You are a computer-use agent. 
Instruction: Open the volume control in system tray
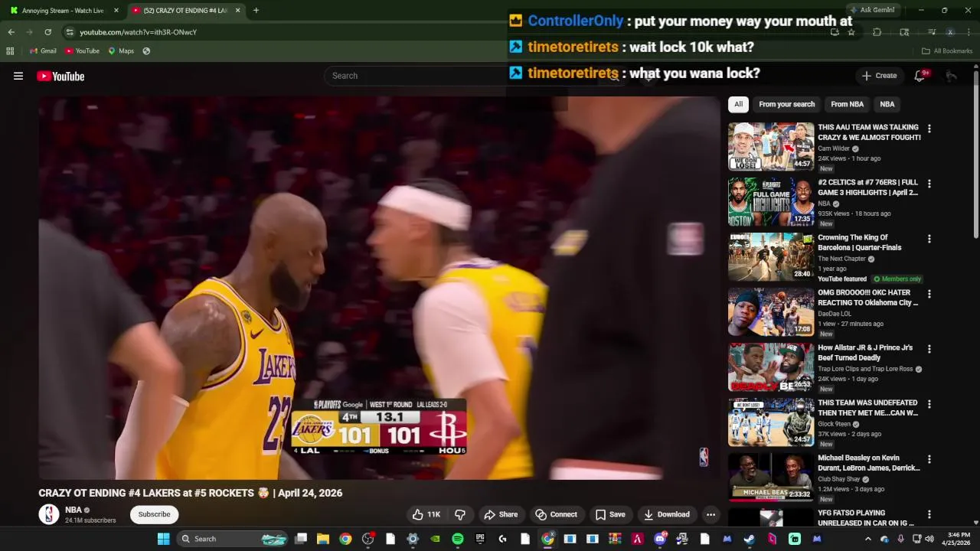[929, 539]
